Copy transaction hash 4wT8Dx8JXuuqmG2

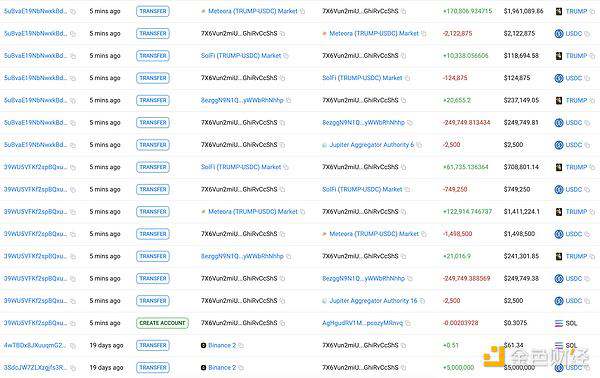[x=73, y=346]
